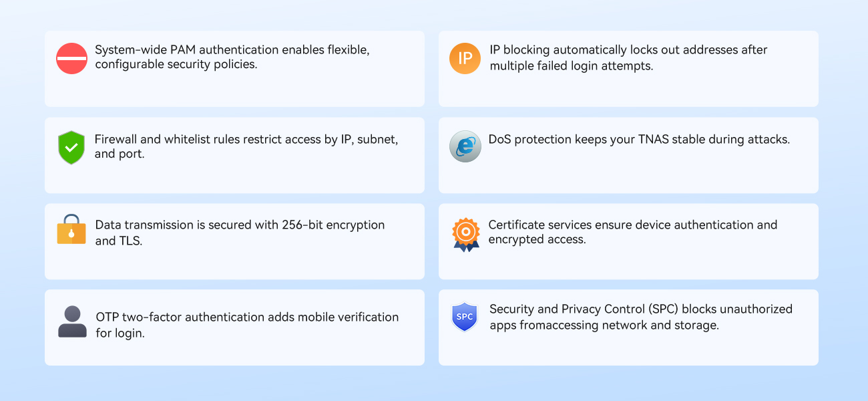Select the Security and Privacy Control text

click(x=640, y=317)
